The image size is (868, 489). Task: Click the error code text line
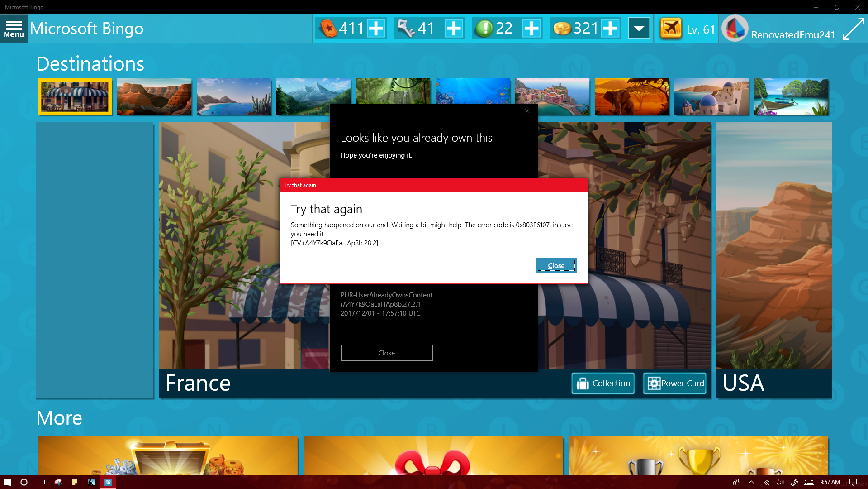point(432,229)
